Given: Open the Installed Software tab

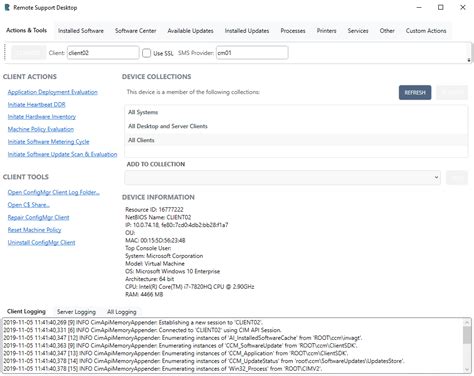Looking at the screenshot, I should click(81, 31).
